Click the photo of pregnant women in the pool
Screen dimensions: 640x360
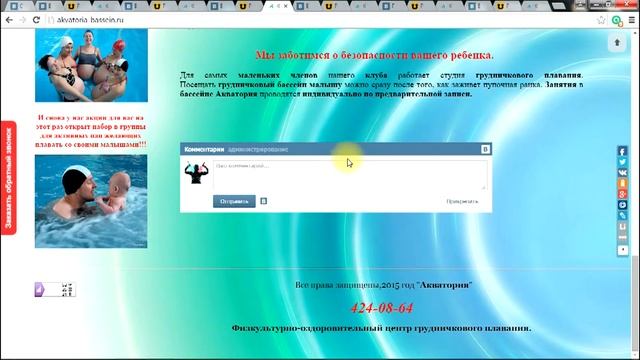point(91,65)
